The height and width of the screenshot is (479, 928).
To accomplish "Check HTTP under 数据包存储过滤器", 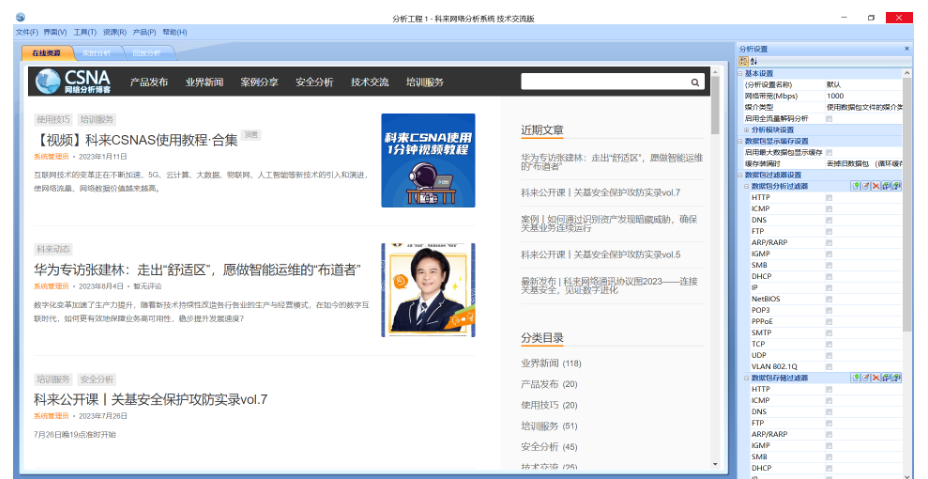I will 829,390.
